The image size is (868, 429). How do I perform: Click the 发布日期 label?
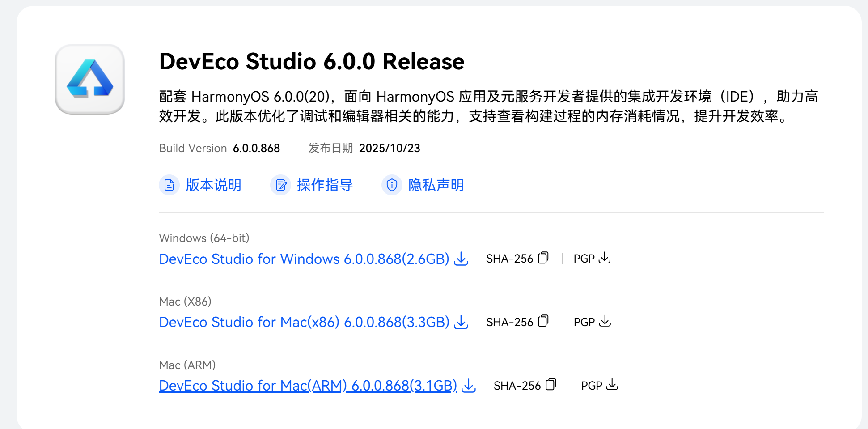coord(330,148)
